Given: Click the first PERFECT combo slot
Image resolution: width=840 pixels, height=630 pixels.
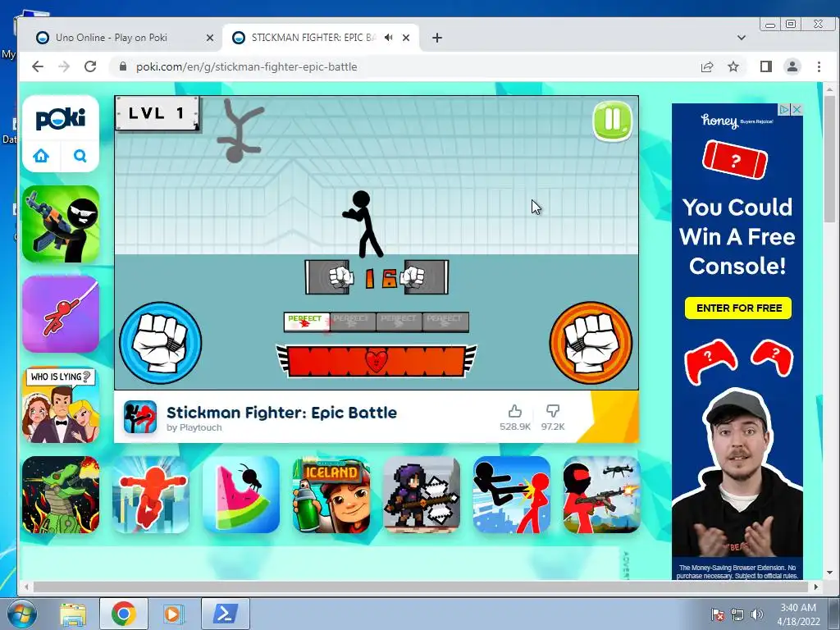Looking at the screenshot, I should pos(307,322).
